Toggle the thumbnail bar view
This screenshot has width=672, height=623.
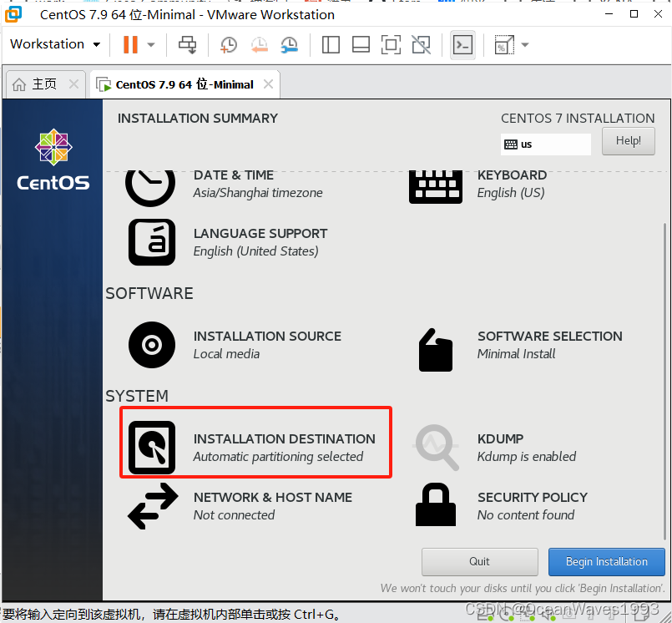pos(361,44)
